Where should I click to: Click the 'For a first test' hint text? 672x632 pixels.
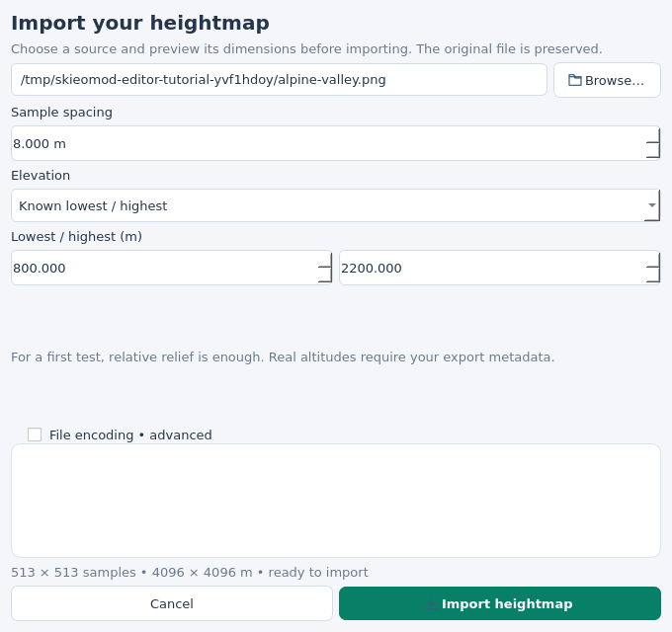(283, 357)
